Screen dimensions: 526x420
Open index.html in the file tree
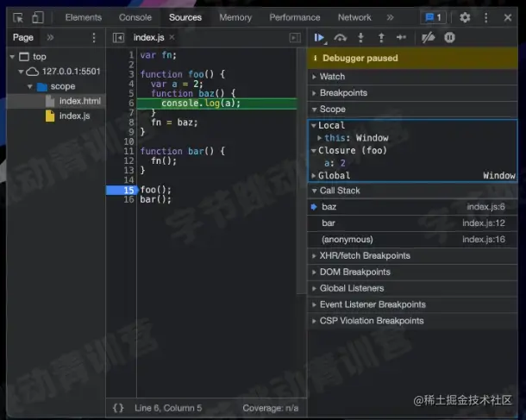(x=80, y=101)
